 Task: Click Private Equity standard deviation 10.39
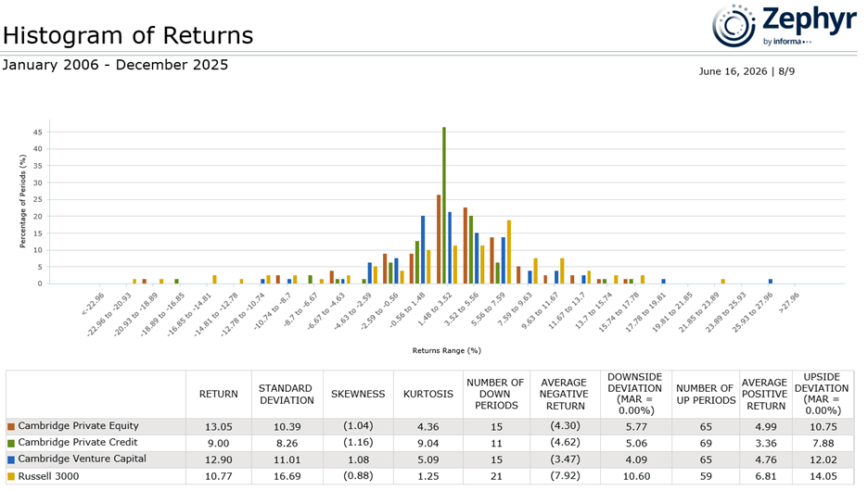287,427
